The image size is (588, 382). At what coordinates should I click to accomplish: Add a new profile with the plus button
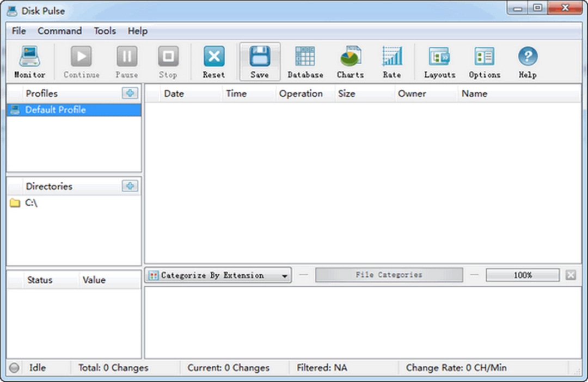point(130,93)
